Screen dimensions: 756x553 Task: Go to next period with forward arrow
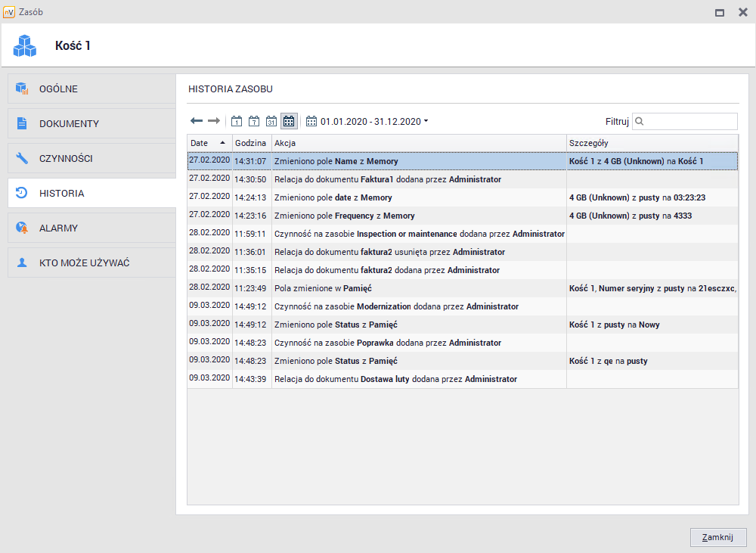(214, 121)
